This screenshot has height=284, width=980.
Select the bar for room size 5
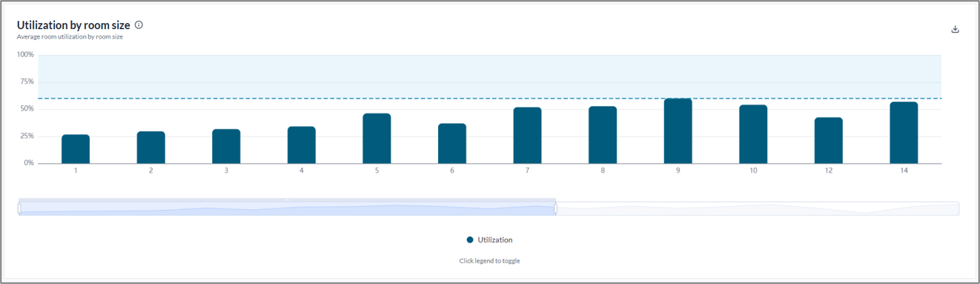tap(377, 139)
